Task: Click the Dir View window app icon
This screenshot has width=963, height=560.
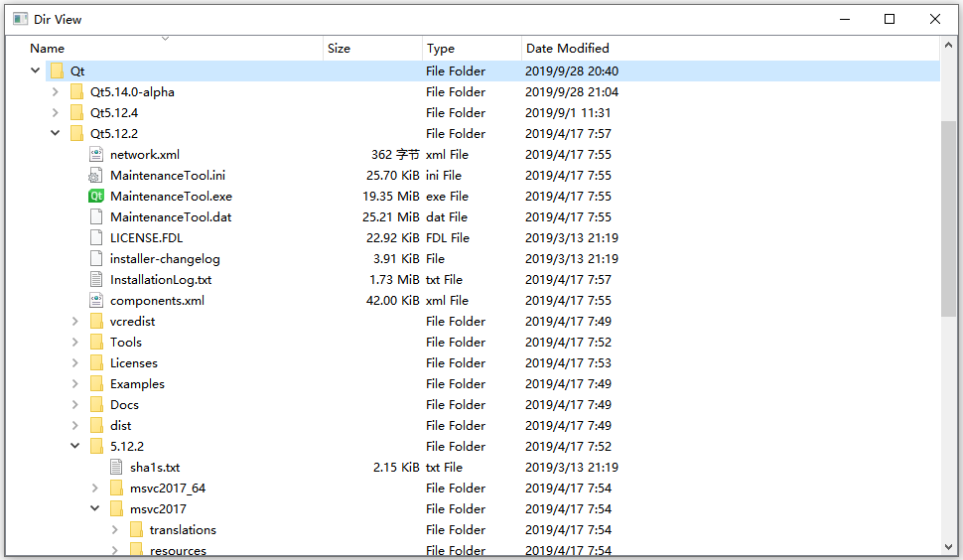Action: [x=20, y=19]
